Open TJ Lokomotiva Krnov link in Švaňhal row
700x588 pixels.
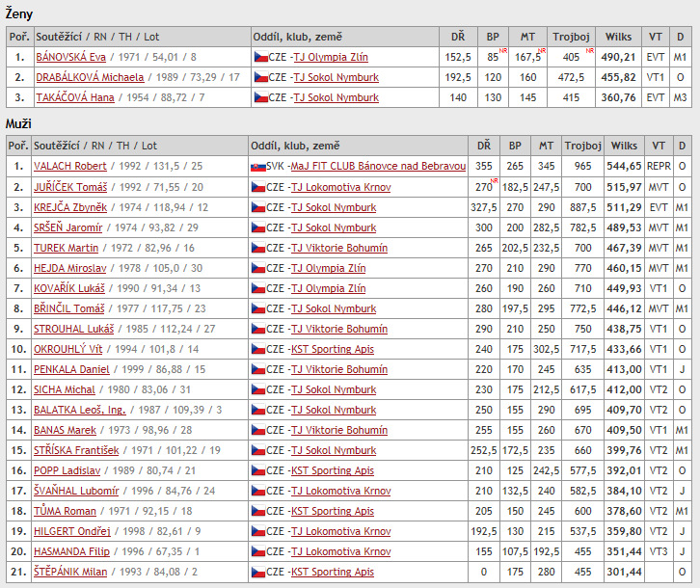point(341,491)
